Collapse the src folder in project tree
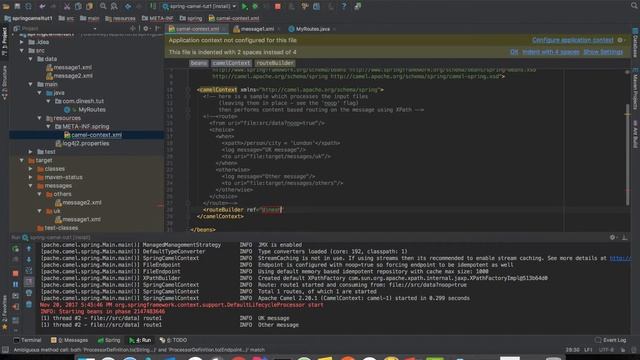The height and width of the screenshot is (360, 640). click(22, 51)
